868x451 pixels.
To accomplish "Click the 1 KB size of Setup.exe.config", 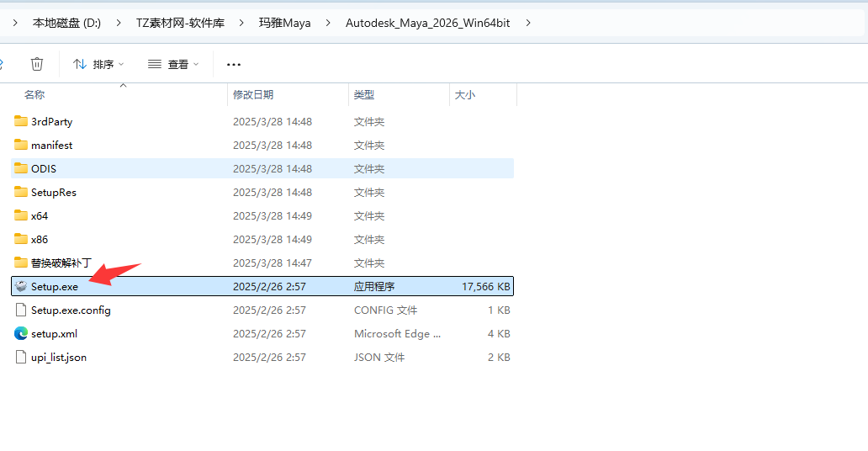I will tap(499, 310).
